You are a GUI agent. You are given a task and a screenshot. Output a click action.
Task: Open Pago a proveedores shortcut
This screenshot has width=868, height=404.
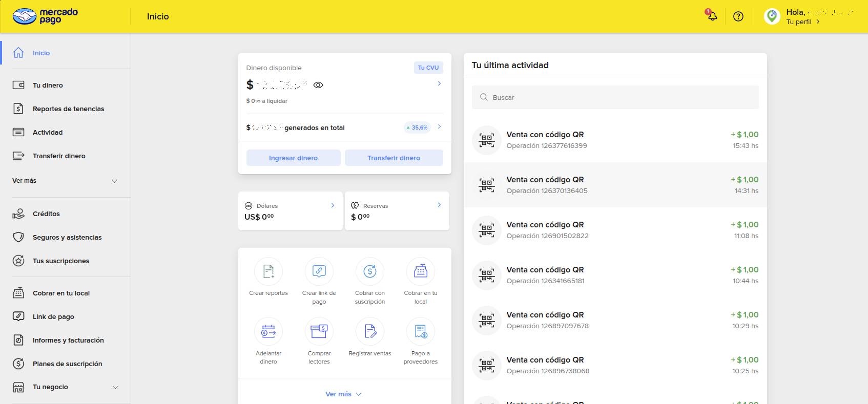tap(420, 331)
